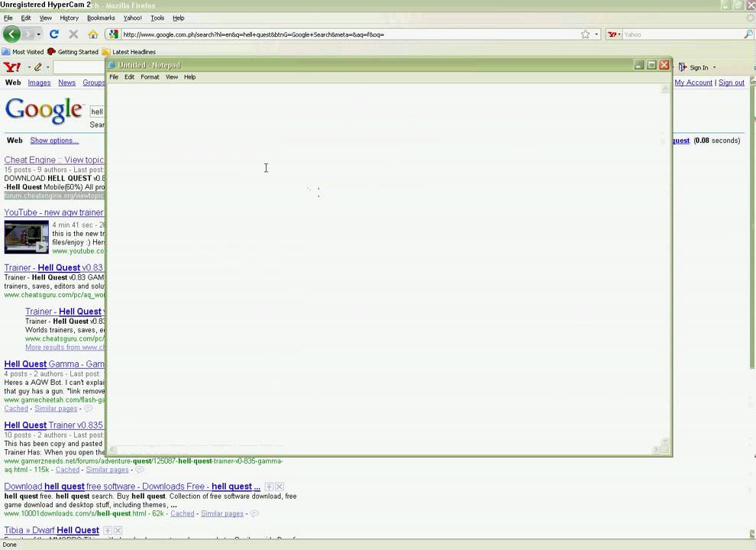756x550 pixels.
Task: Open Firefox's Help menu
Action: point(179,18)
